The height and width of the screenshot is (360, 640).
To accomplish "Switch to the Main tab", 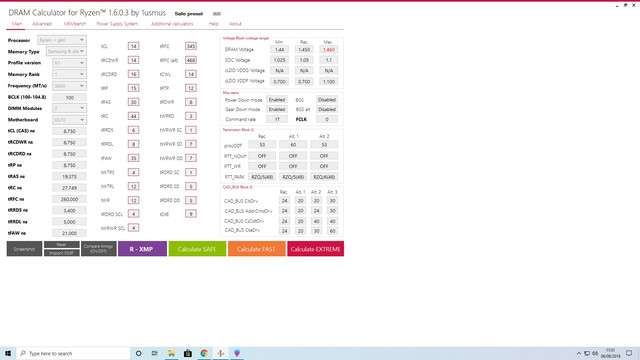I will [x=17, y=24].
